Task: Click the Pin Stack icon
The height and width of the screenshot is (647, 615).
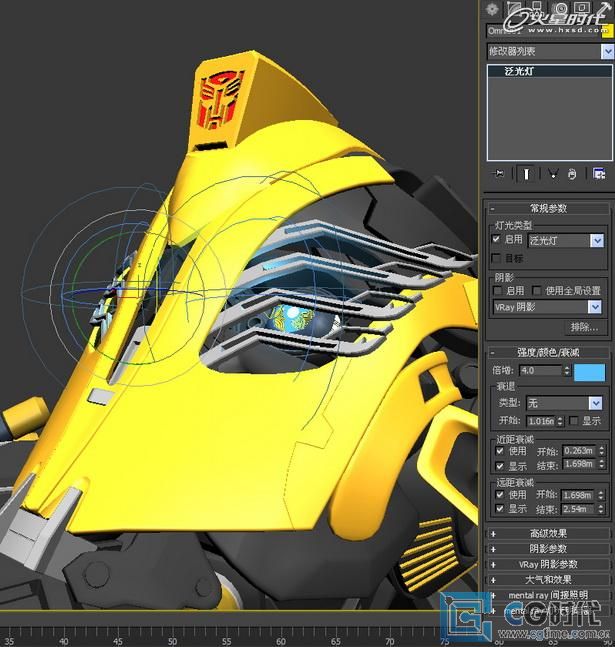Action: [x=499, y=174]
